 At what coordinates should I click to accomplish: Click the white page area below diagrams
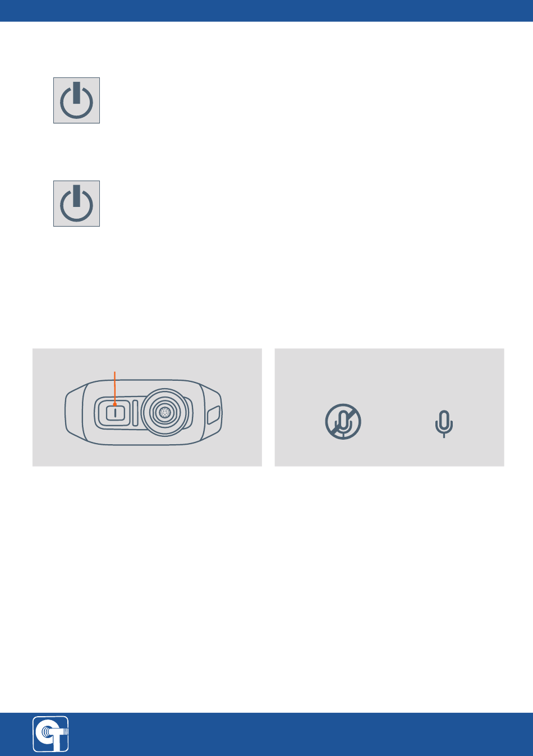tap(266, 589)
